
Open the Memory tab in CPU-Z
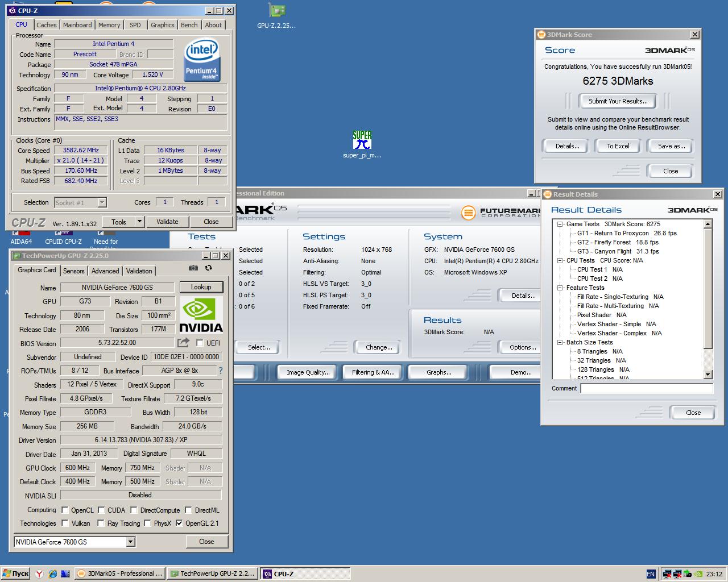pyautogui.click(x=109, y=25)
